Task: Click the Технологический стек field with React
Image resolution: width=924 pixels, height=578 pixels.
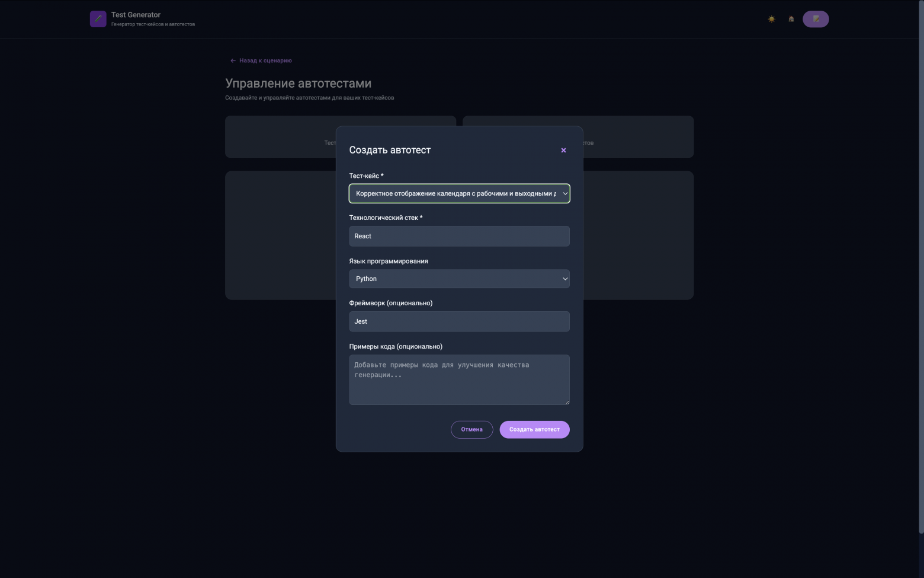Action: [x=459, y=236]
